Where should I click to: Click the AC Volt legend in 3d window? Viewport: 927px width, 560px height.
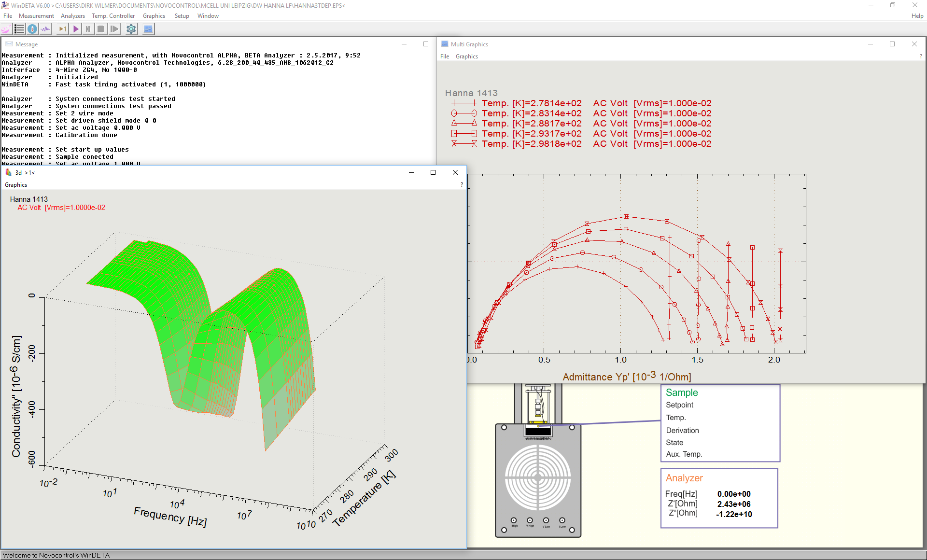click(x=61, y=208)
